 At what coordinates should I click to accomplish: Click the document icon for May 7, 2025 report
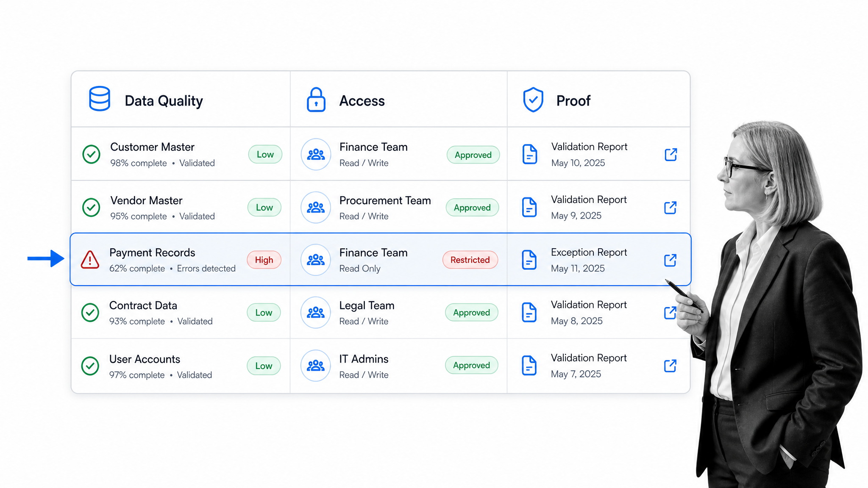529,366
